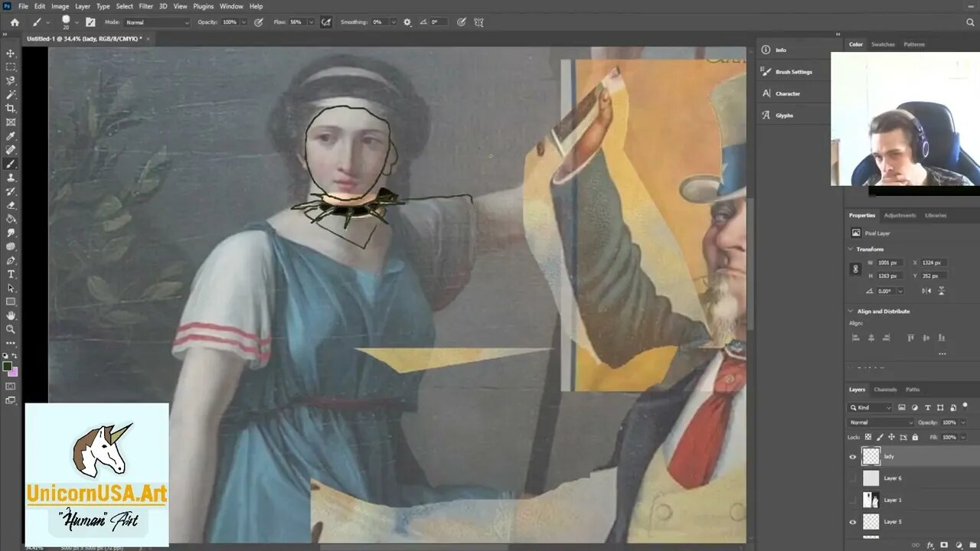Select the Paint Bucket tool

coord(11,219)
